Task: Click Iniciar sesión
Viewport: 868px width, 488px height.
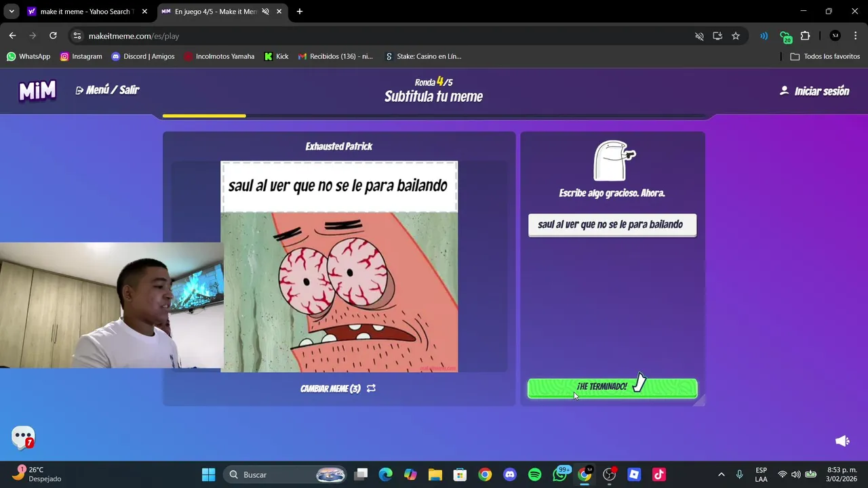Action: pyautogui.click(x=814, y=91)
